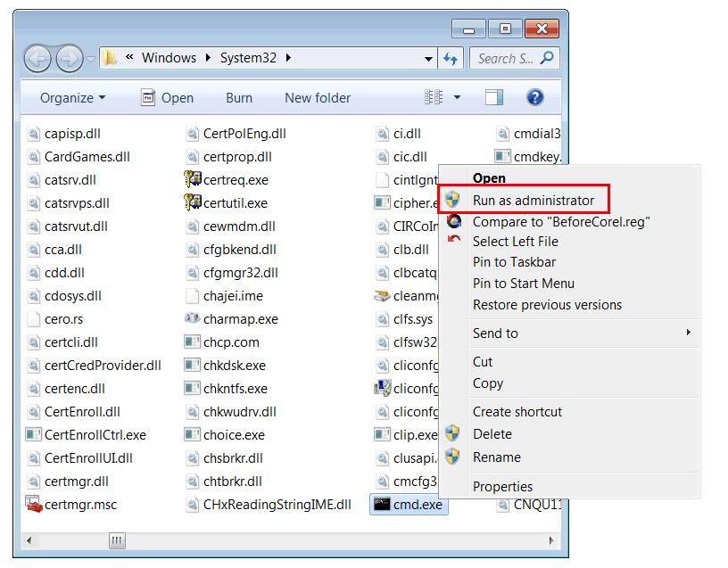Select the CardGames.dll file
The height and width of the screenshot is (568, 728).
click(x=79, y=157)
